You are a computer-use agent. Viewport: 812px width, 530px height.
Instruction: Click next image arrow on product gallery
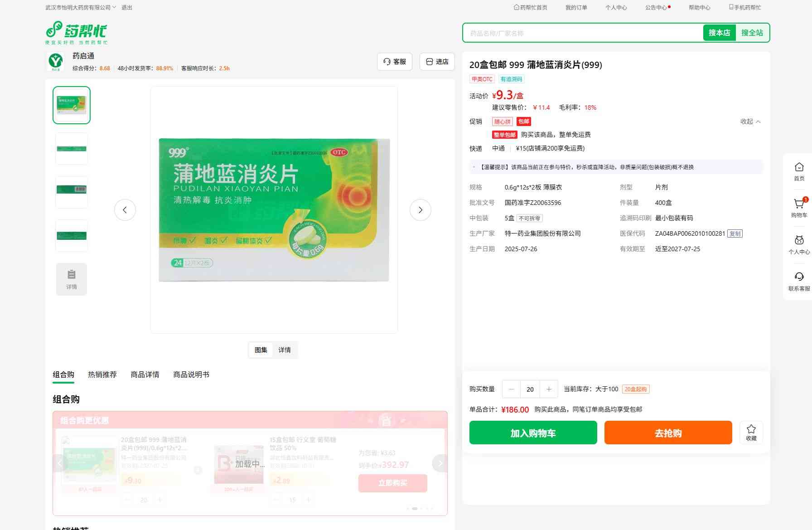tap(420, 210)
